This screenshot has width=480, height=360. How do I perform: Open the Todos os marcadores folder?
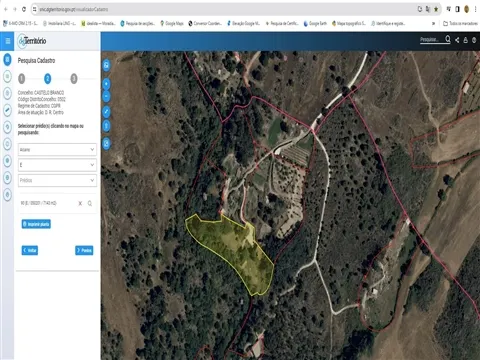tap(460, 23)
